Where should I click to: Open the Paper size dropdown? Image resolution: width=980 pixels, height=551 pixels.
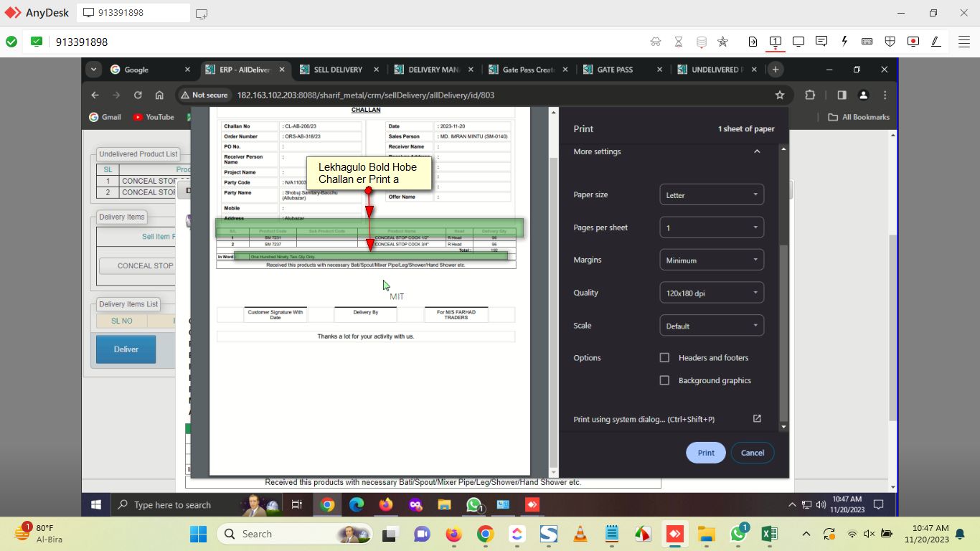point(711,195)
